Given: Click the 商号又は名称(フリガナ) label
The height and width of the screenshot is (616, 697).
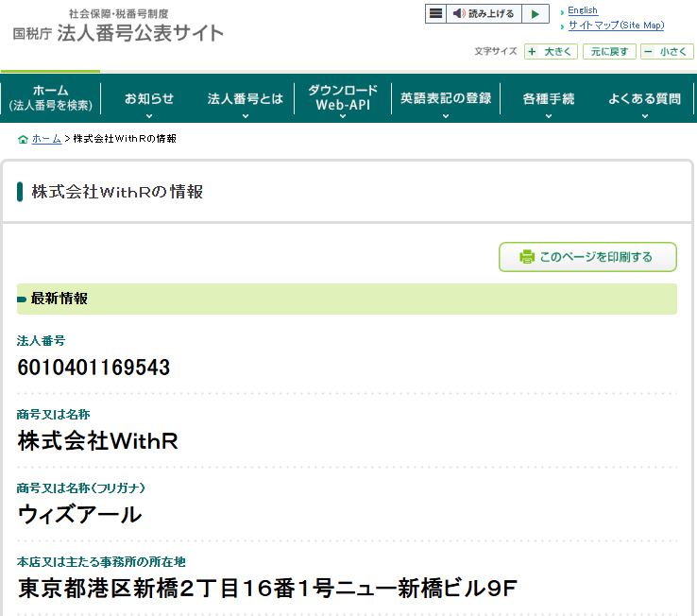Looking at the screenshot, I should [x=81, y=488].
